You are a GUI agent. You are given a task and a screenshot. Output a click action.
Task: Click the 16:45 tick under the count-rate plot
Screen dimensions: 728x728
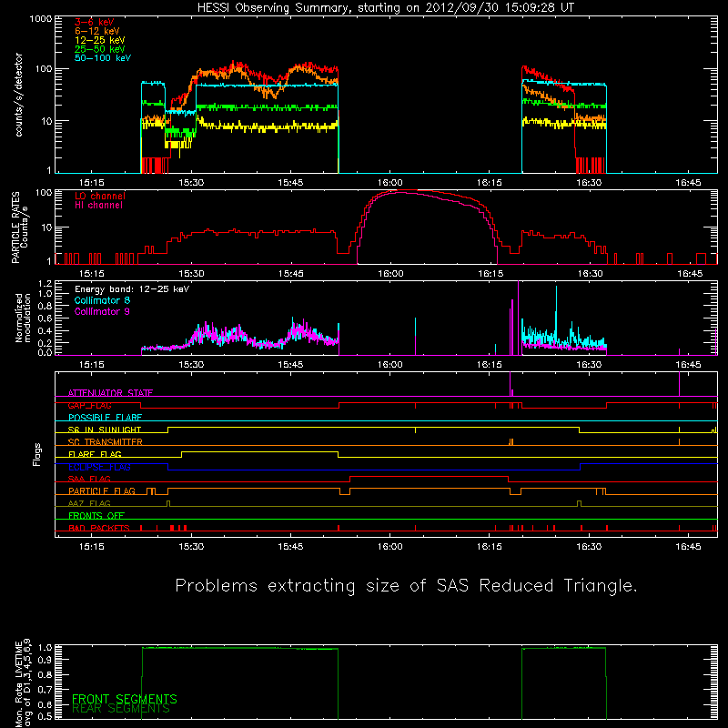[x=688, y=183]
